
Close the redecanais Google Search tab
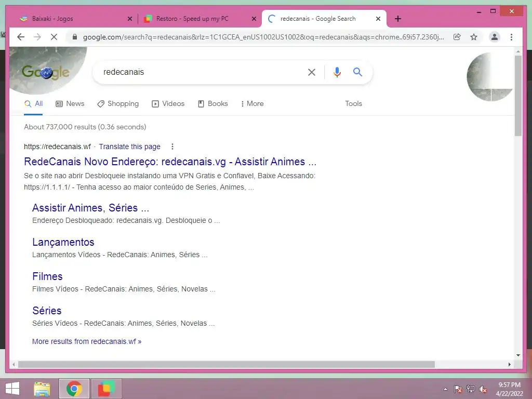click(x=378, y=19)
